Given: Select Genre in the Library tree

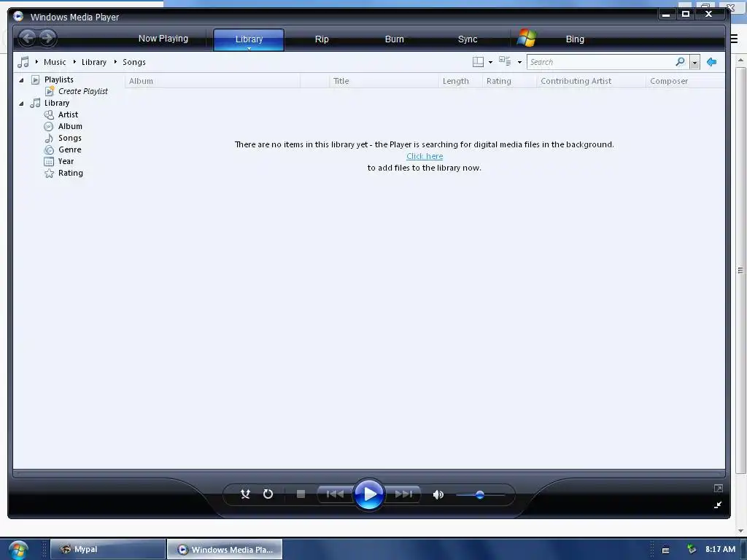Looking at the screenshot, I should [69, 149].
